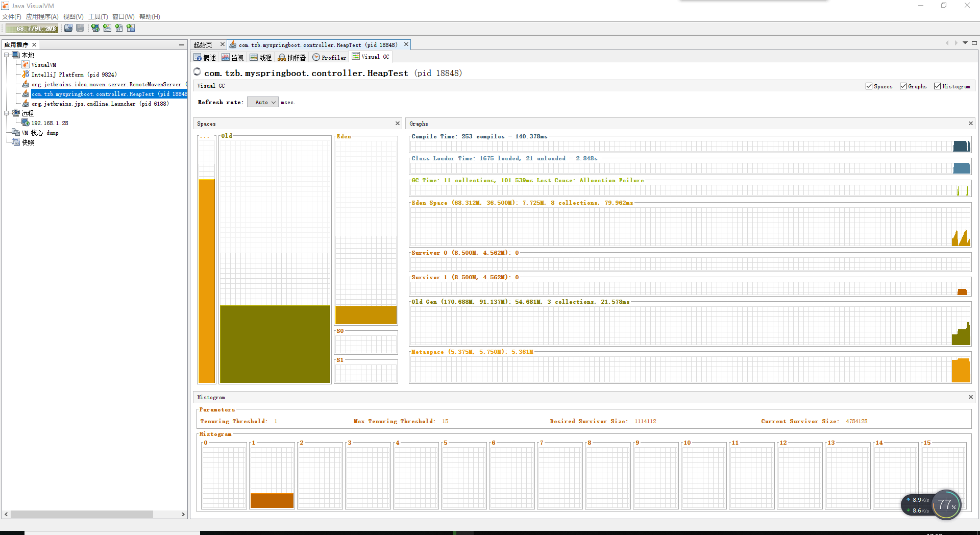This screenshot has width=980, height=535.
Task: Uncheck the Spaces checkbox
Action: pyautogui.click(x=869, y=86)
